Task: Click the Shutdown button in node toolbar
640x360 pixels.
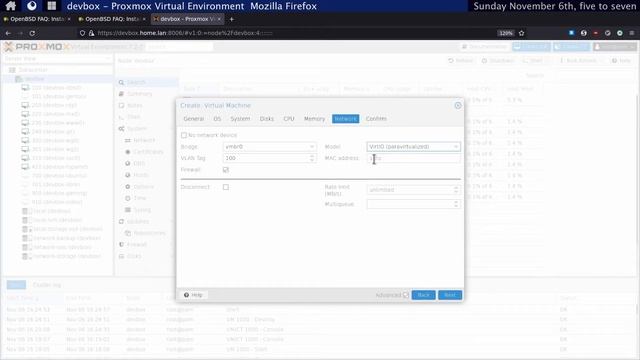Action: [498, 61]
